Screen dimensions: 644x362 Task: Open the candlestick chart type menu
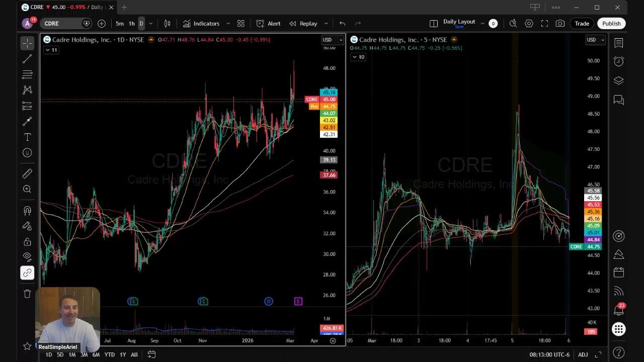tap(167, 24)
